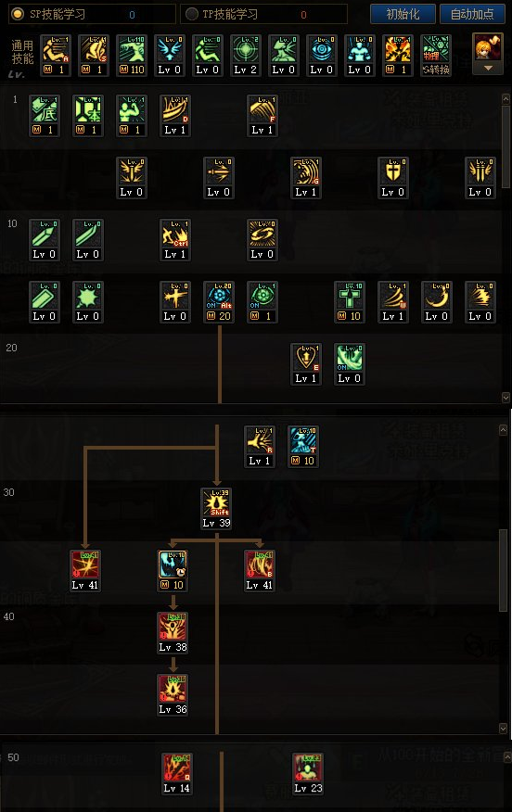Select the SP技能学习 radio button

(x=18, y=14)
